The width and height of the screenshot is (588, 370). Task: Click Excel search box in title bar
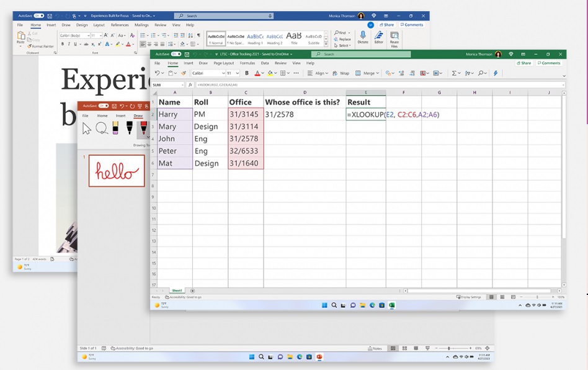[x=361, y=54]
